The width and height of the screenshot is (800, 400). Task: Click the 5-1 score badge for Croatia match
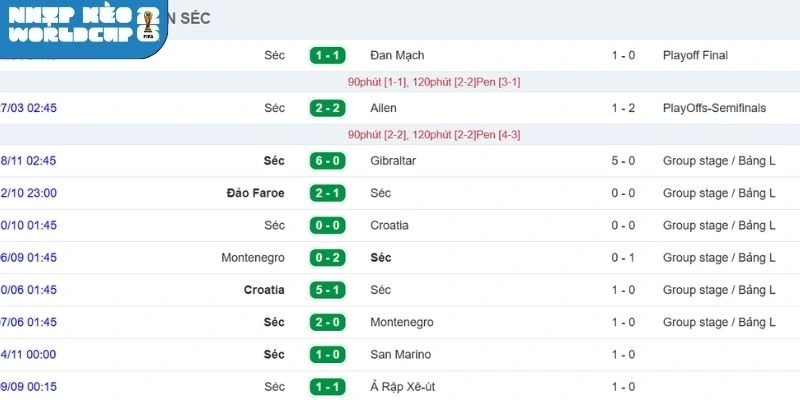(x=327, y=290)
